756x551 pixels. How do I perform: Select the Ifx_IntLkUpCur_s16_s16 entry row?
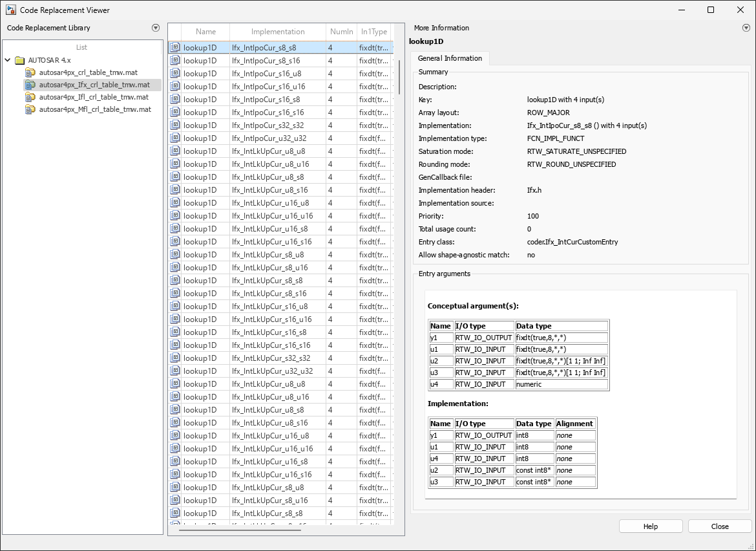tap(278, 345)
